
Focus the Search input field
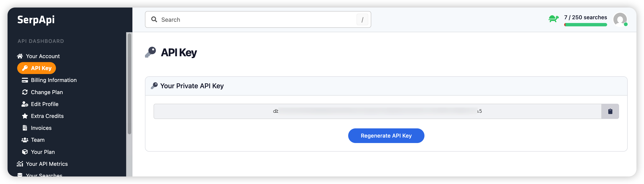[x=257, y=19]
